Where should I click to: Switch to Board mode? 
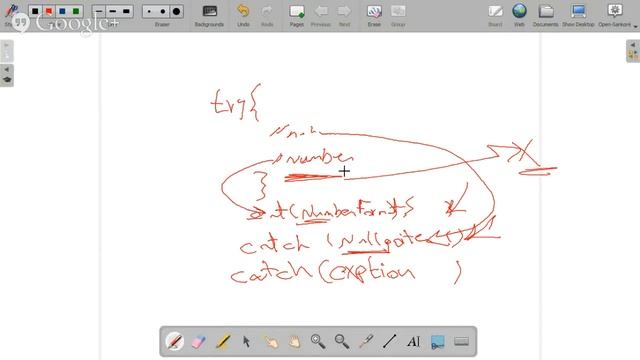(495, 15)
